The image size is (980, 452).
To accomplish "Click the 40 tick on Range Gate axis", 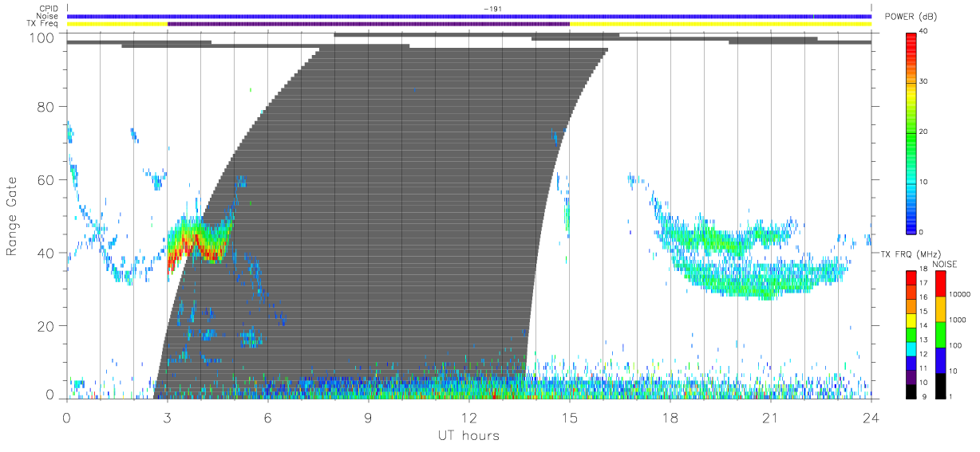I will [47, 253].
